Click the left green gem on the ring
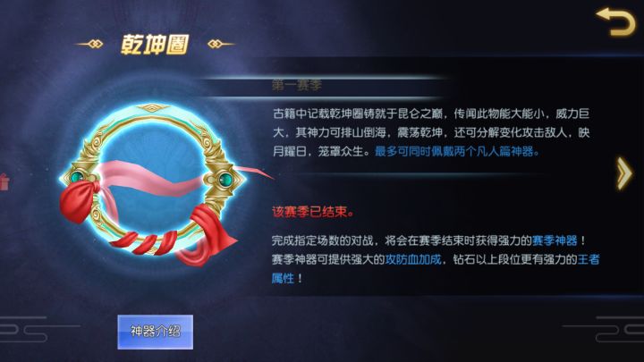Image resolution: width=644 pixels, height=362 pixels. pos(77,177)
